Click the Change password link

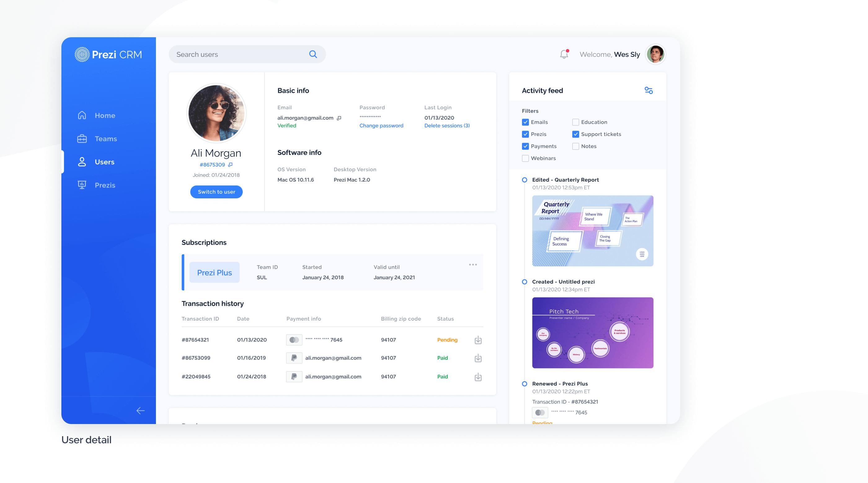click(x=381, y=125)
